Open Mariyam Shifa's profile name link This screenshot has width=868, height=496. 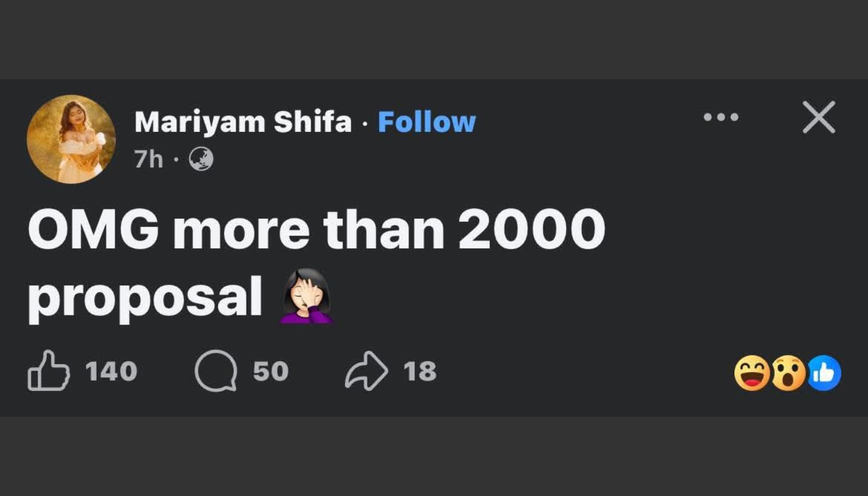pyautogui.click(x=243, y=122)
